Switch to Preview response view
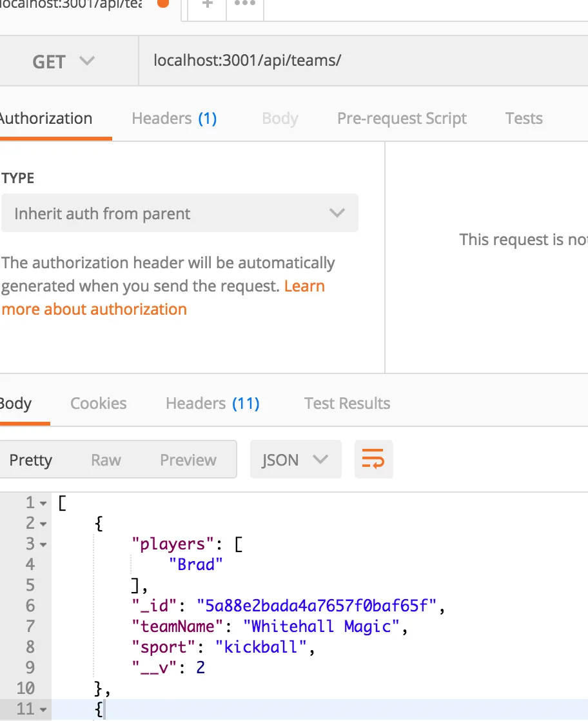Image resolution: width=588 pixels, height=721 pixels. pyautogui.click(x=188, y=460)
